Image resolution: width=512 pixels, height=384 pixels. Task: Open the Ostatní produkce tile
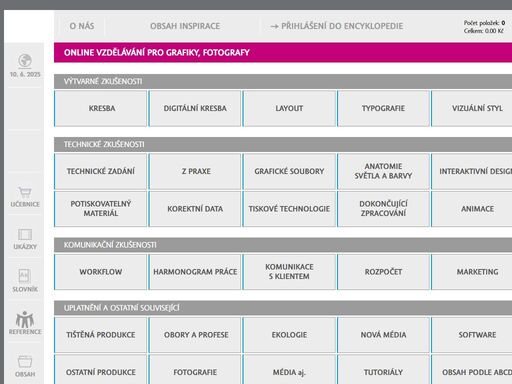click(x=101, y=369)
